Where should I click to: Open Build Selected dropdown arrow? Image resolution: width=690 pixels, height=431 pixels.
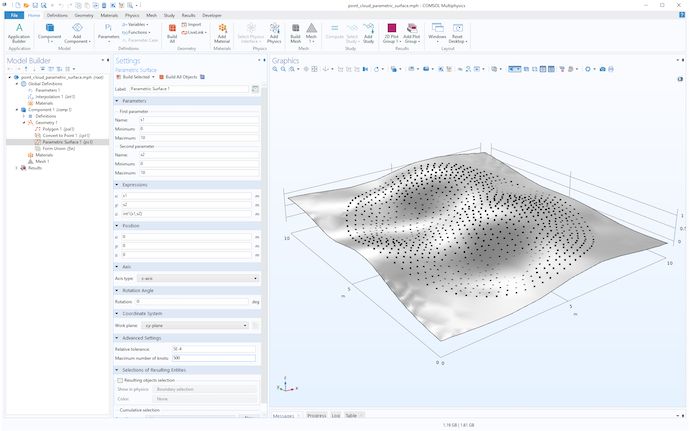point(153,77)
